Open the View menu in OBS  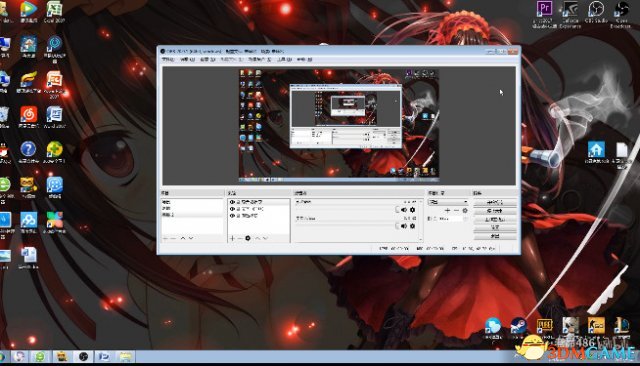point(207,60)
